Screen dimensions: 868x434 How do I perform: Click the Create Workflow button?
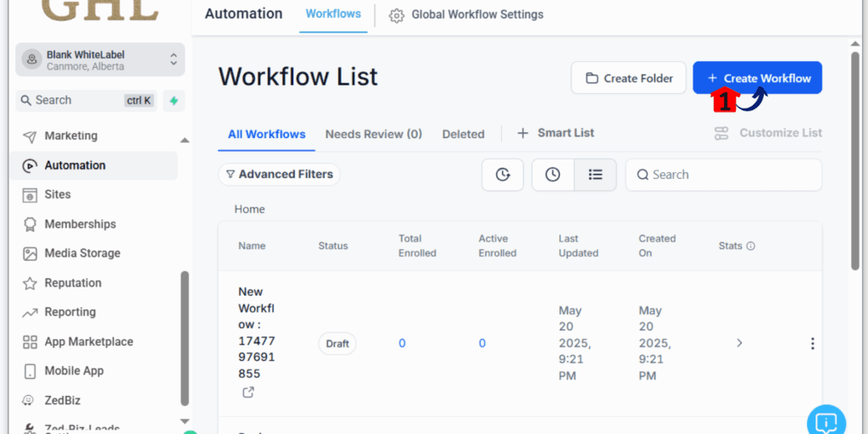pyautogui.click(x=757, y=78)
